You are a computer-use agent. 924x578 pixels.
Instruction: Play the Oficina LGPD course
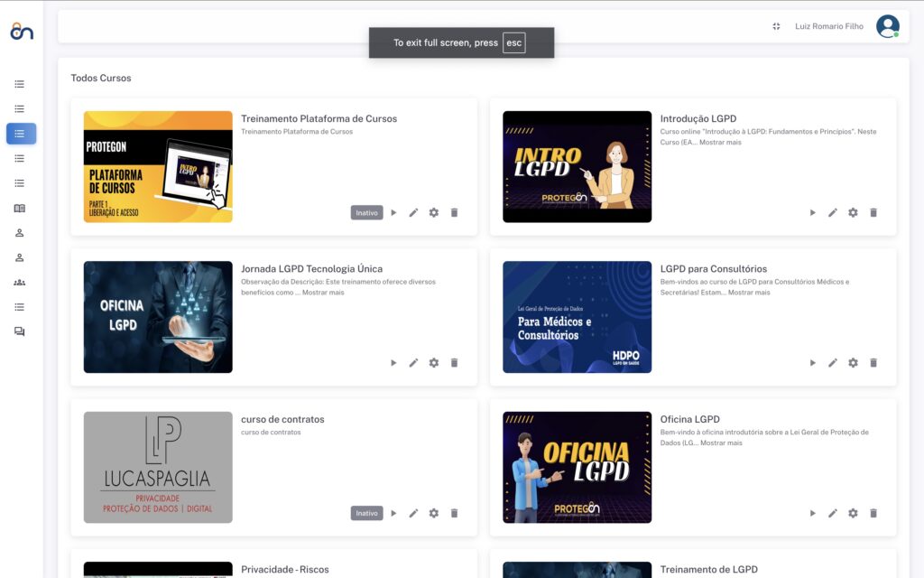[813, 513]
